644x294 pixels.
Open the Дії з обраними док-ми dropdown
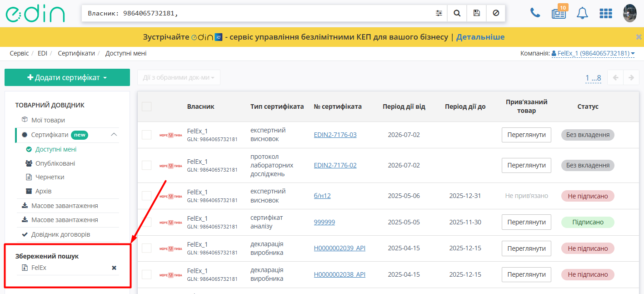click(x=179, y=77)
